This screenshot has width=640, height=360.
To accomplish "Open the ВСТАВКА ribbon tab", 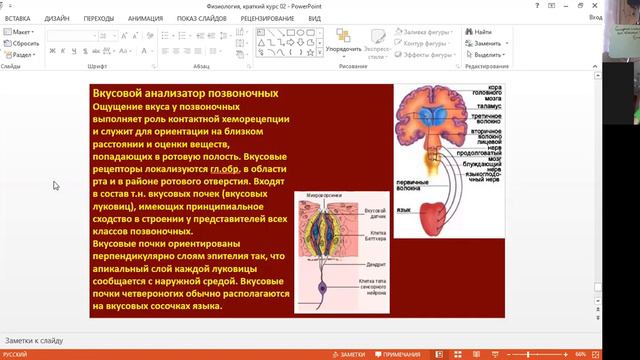I will [x=18, y=18].
